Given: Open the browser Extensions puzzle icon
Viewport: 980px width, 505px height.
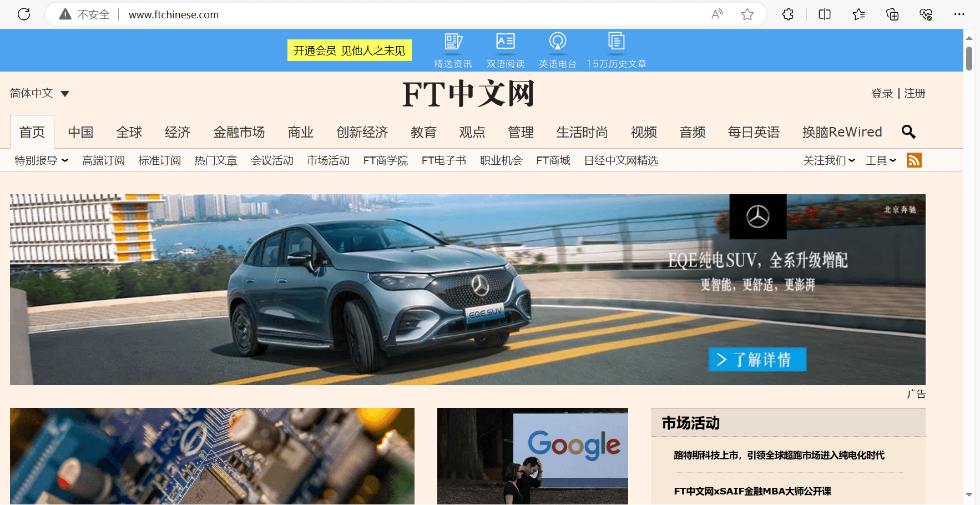Looking at the screenshot, I should (x=788, y=14).
